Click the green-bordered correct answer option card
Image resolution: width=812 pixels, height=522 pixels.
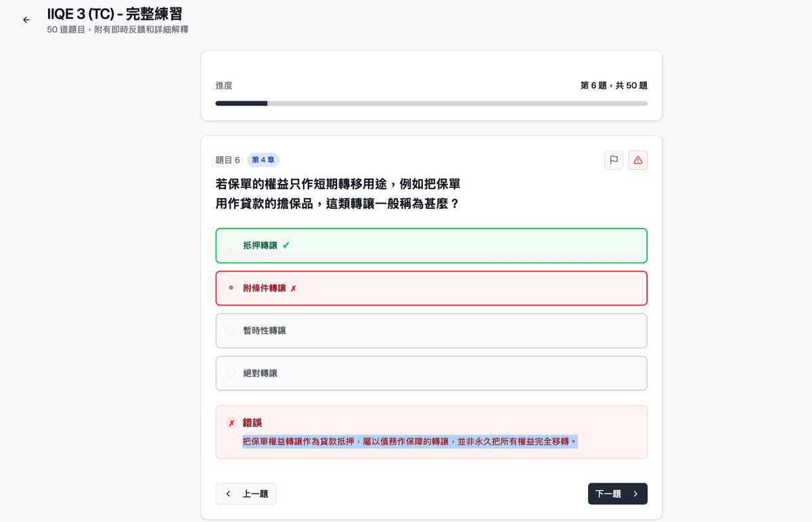pyautogui.click(x=431, y=245)
